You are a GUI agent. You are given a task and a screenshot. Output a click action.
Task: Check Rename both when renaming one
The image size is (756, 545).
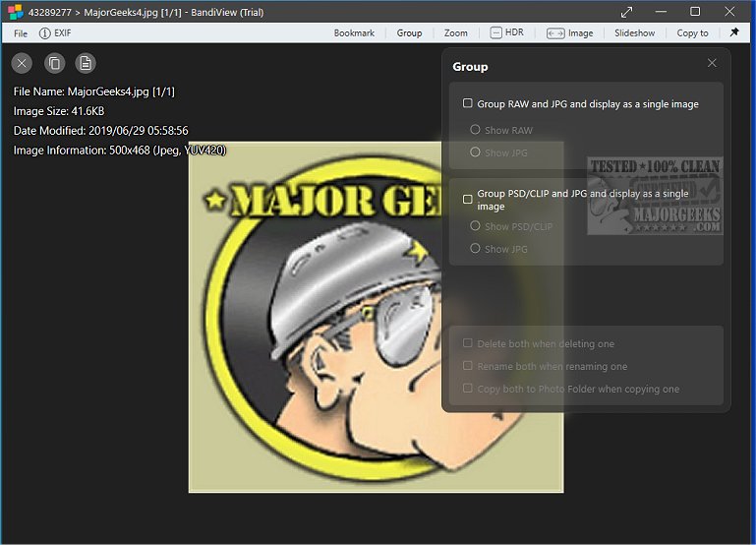click(467, 366)
